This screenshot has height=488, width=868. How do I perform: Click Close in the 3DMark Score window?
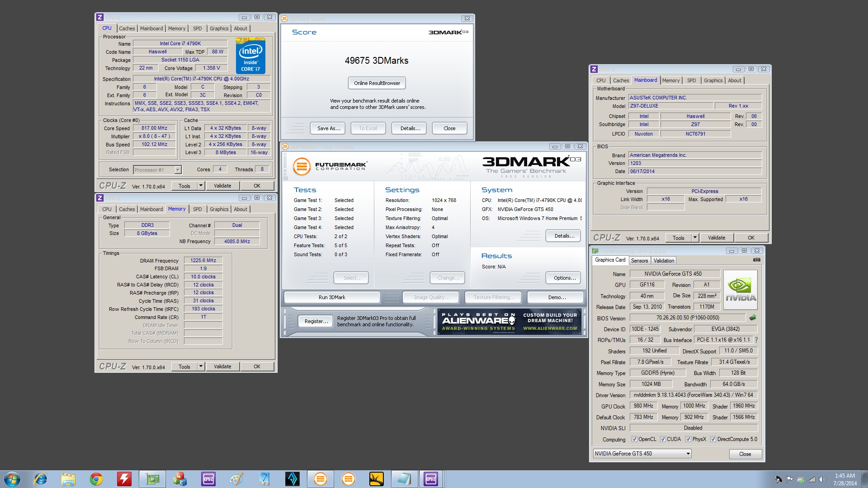[449, 128]
